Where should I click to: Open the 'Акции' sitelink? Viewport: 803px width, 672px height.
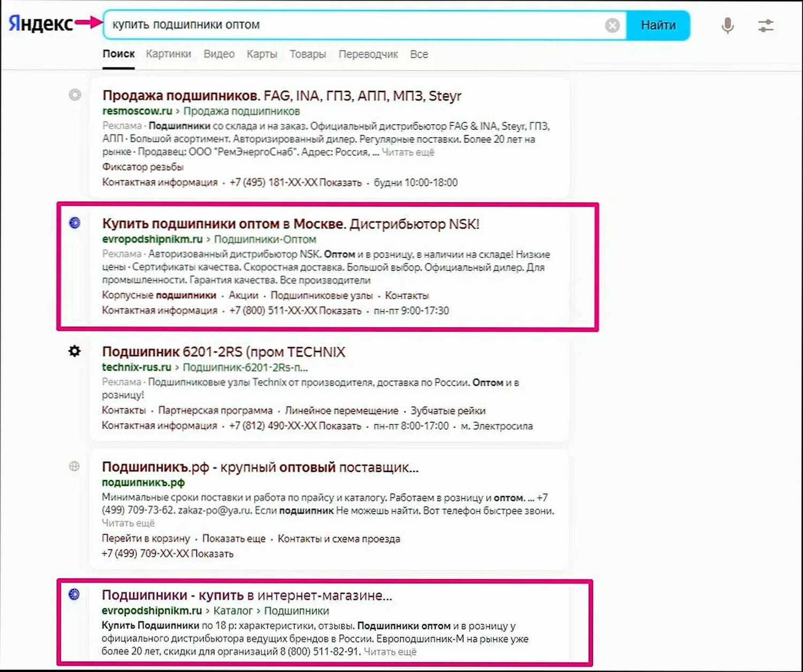click(244, 295)
